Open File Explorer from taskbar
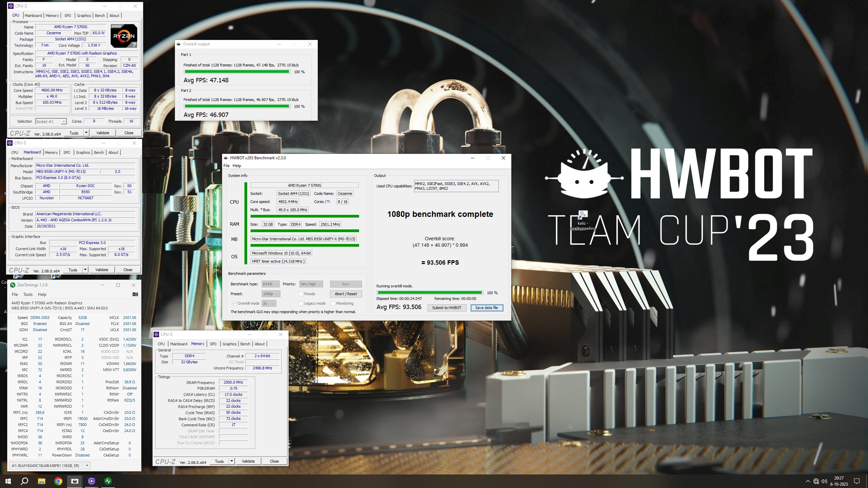 pyautogui.click(x=41, y=481)
